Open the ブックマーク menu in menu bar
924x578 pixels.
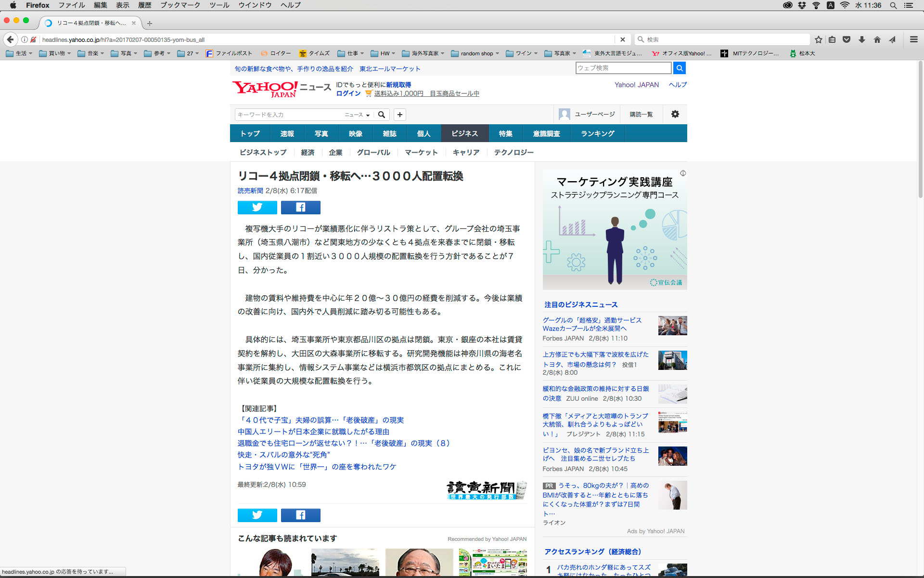click(x=180, y=5)
